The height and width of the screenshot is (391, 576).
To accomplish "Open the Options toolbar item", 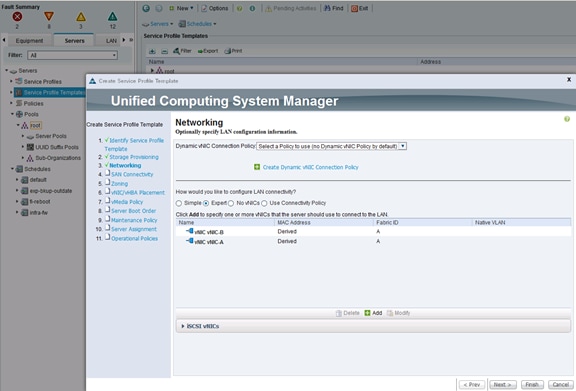I will [215, 8].
